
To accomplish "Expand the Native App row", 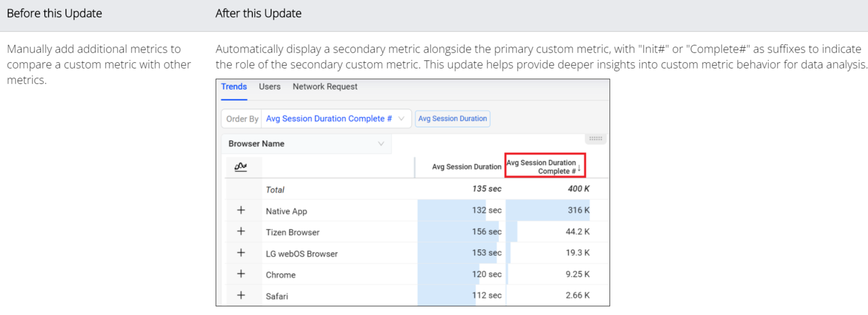I will [241, 210].
